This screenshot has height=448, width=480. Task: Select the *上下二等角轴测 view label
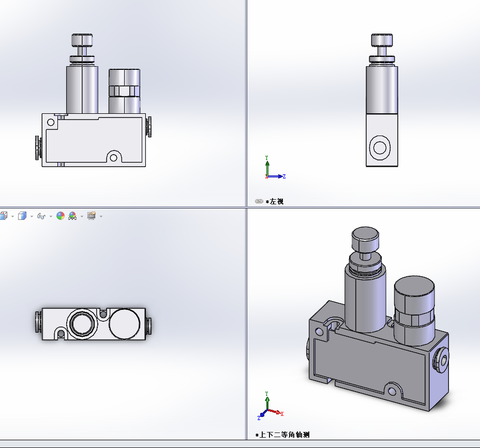click(x=282, y=435)
